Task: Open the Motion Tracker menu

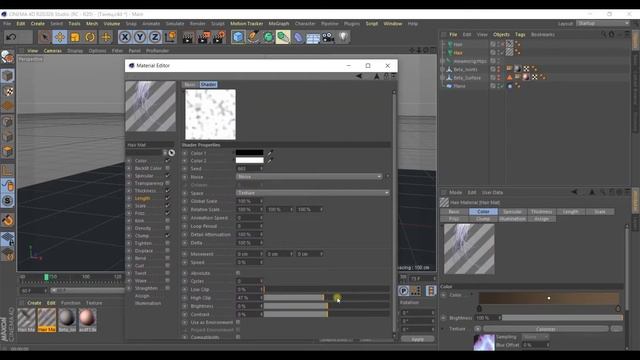Action: coord(247,24)
